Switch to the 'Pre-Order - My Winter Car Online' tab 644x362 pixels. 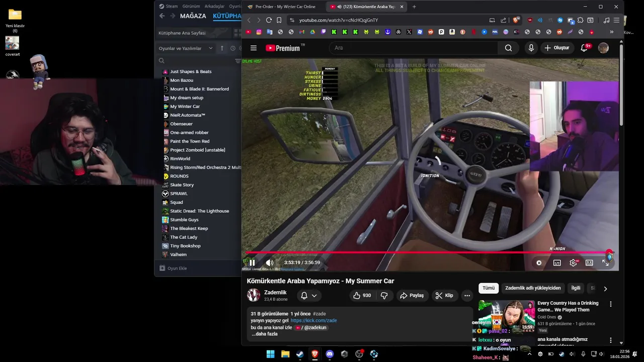[284, 7]
